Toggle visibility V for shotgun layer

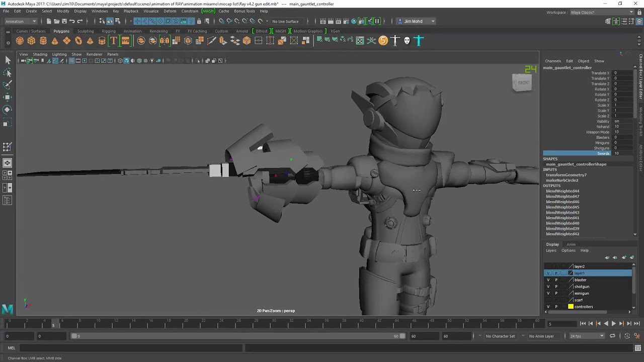[548, 287]
